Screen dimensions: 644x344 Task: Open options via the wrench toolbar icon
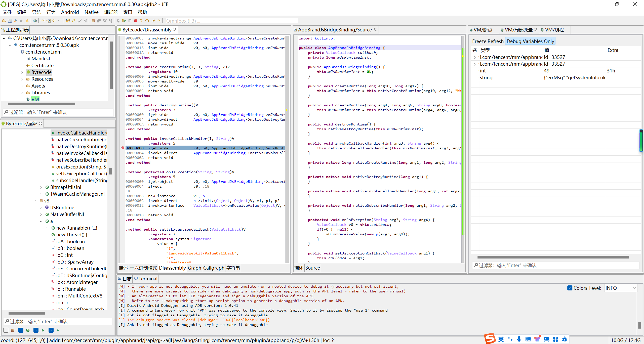(x=15, y=21)
